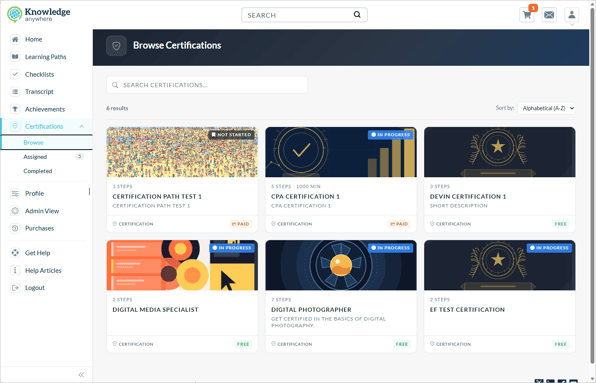Click the Knowledge Anywhere logo
The width and height of the screenshot is (596, 383).
pos(39,14)
